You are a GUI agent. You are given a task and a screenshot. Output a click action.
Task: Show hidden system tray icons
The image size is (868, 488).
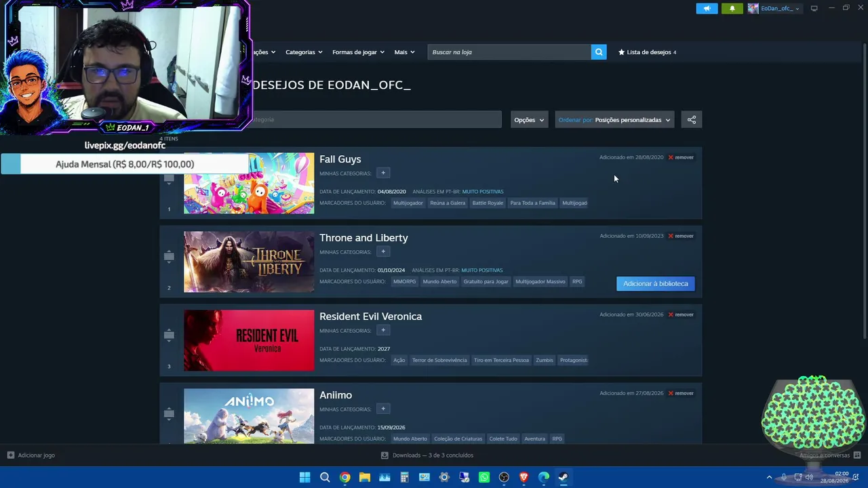769,477
